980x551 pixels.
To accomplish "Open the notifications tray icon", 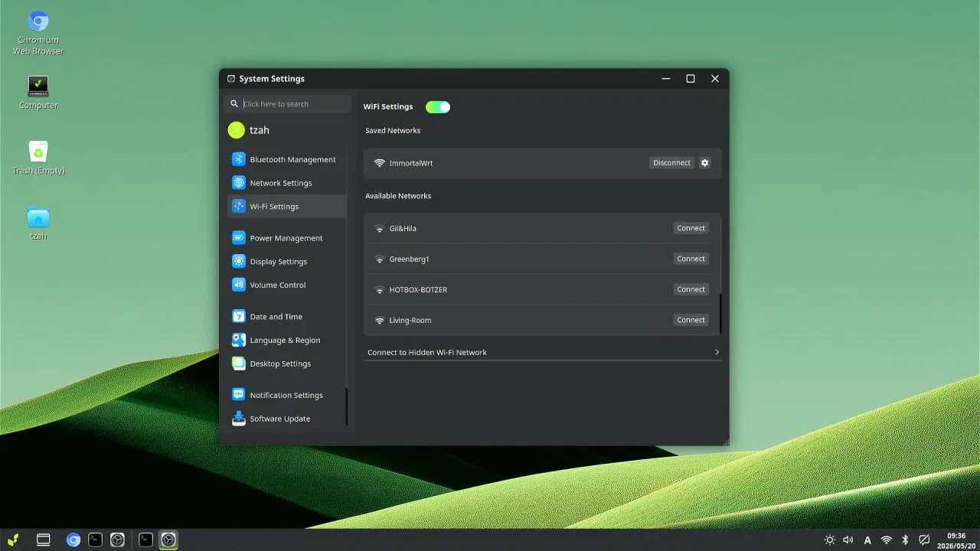I will [x=924, y=540].
